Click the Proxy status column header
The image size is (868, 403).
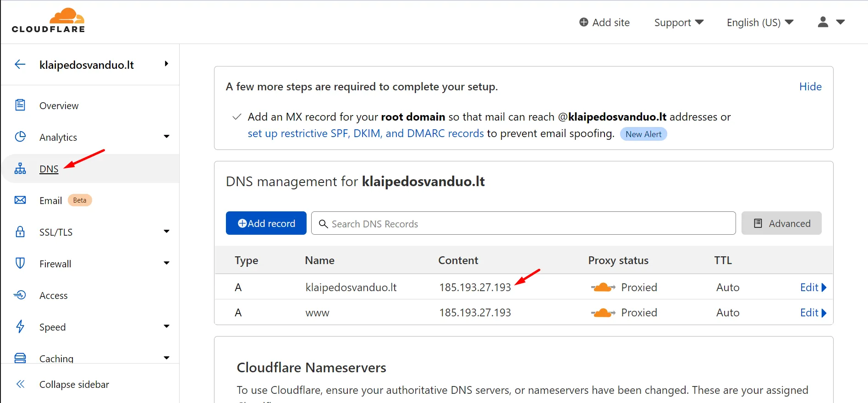tap(618, 260)
